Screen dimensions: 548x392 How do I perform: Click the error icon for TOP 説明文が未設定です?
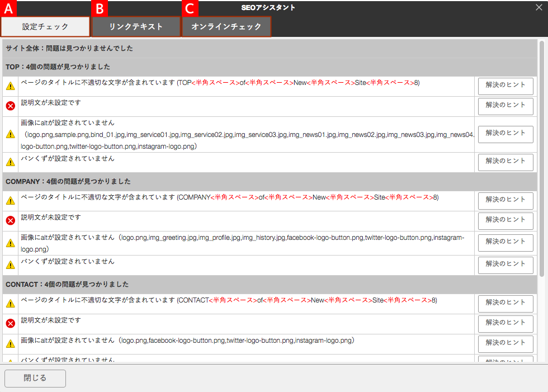[11, 106]
